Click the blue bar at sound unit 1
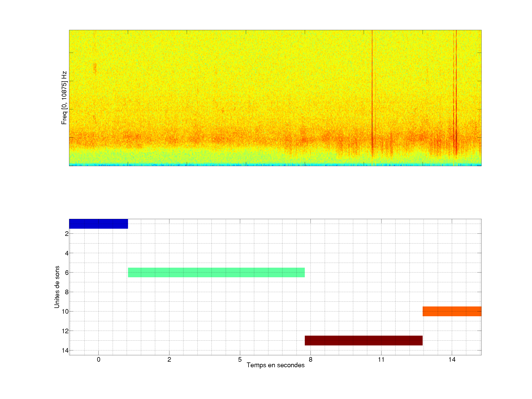The height and width of the screenshot is (399, 532). (98, 224)
